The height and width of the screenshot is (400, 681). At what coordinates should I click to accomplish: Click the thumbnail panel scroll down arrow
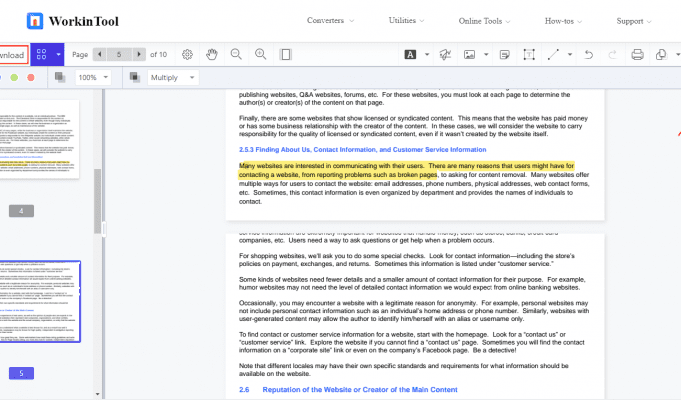[x=97, y=394]
